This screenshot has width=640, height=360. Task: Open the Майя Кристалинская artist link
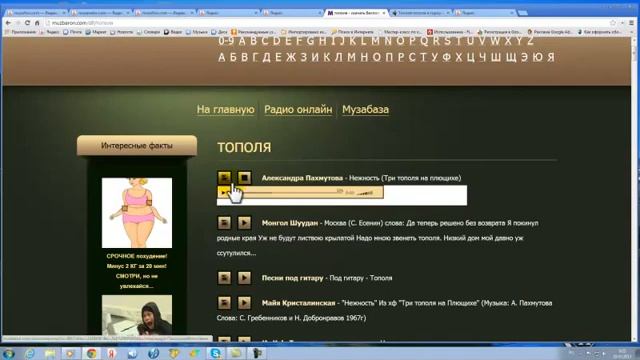(298, 303)
